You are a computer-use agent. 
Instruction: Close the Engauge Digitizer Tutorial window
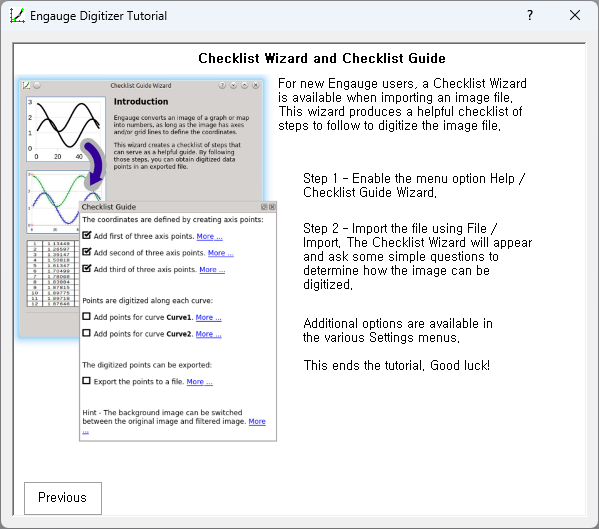[x=575, y=16]
